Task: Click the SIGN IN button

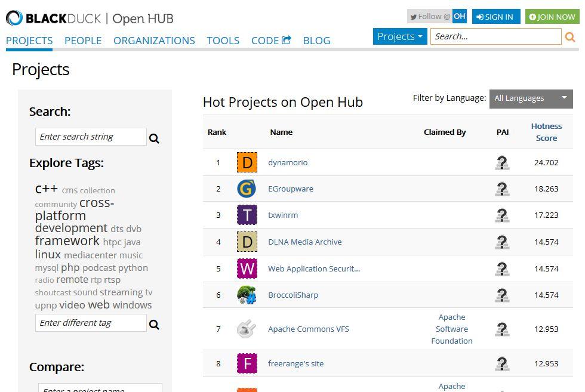Action: [x=496, y=17]
